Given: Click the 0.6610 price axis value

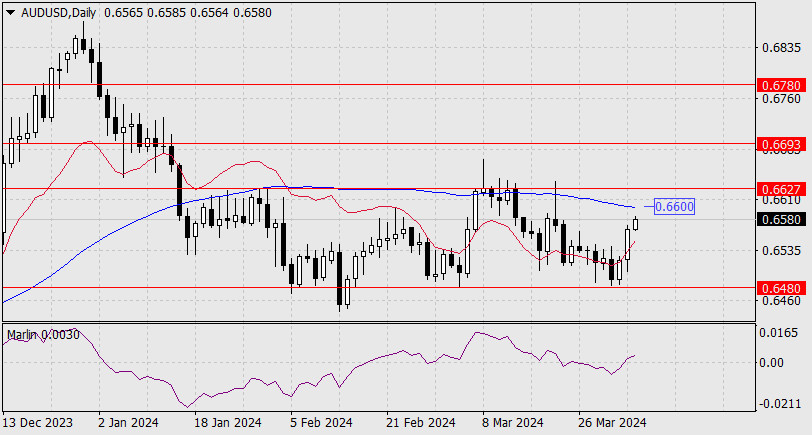Looking at the screenshot, I should [781, 200].
